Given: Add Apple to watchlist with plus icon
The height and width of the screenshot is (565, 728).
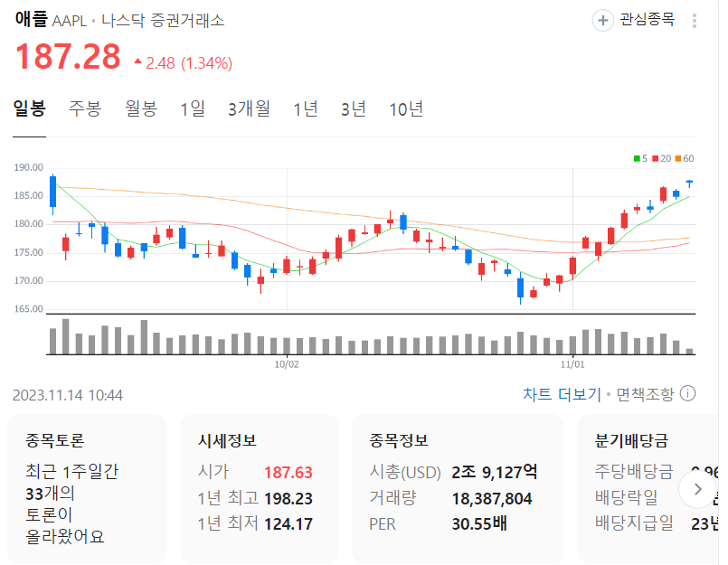Looking at the screenshot, I should 602,21.
